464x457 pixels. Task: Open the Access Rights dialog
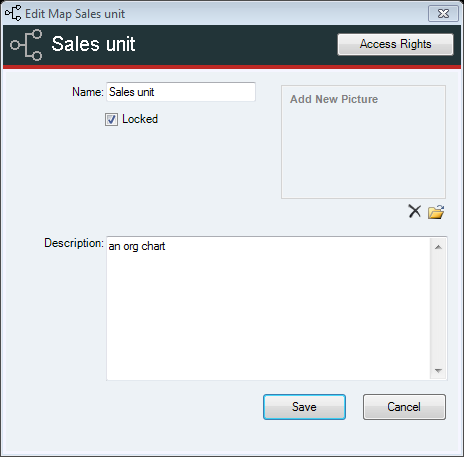click(395, 44)
